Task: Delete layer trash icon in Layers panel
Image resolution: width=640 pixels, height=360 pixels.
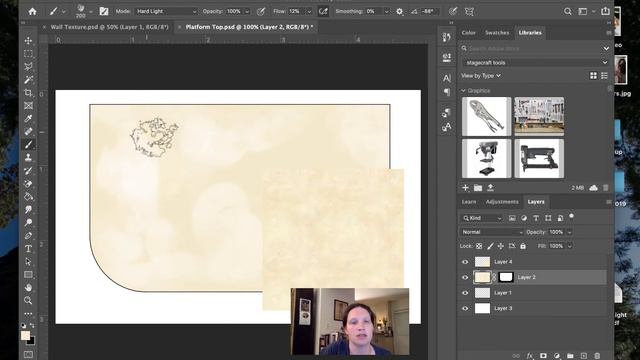Action: click(598, 356)
